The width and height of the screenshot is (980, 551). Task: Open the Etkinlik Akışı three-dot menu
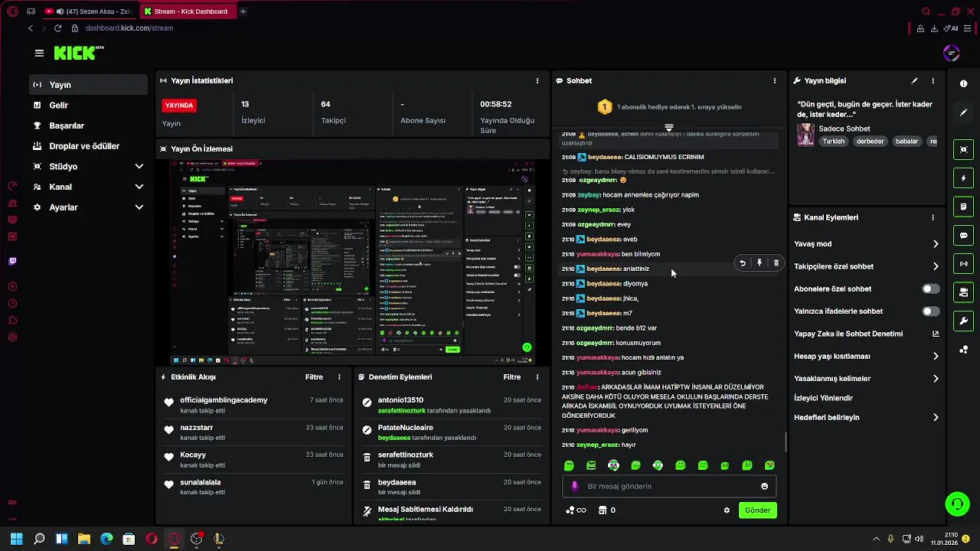[339, 377]
